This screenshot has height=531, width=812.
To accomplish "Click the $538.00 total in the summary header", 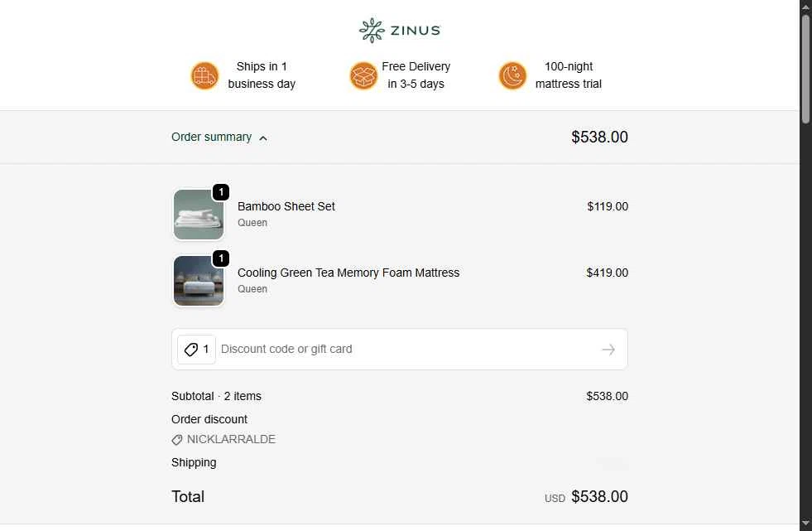I will [599, 138].
